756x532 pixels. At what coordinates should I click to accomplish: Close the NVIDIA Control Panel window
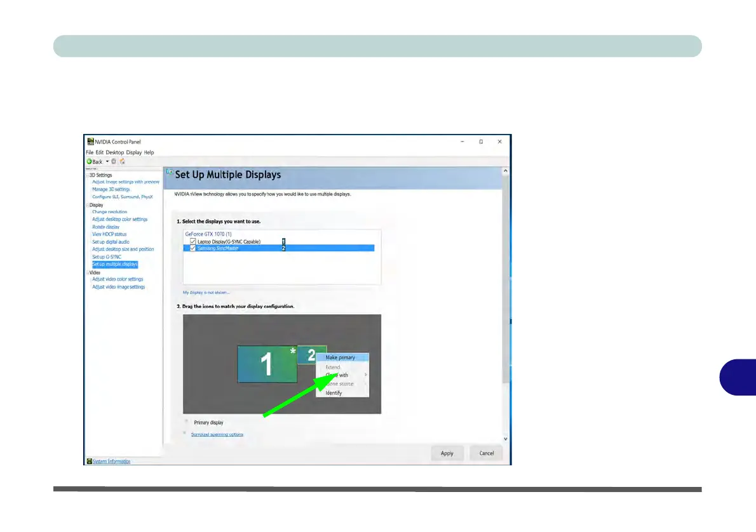(499, 141)
